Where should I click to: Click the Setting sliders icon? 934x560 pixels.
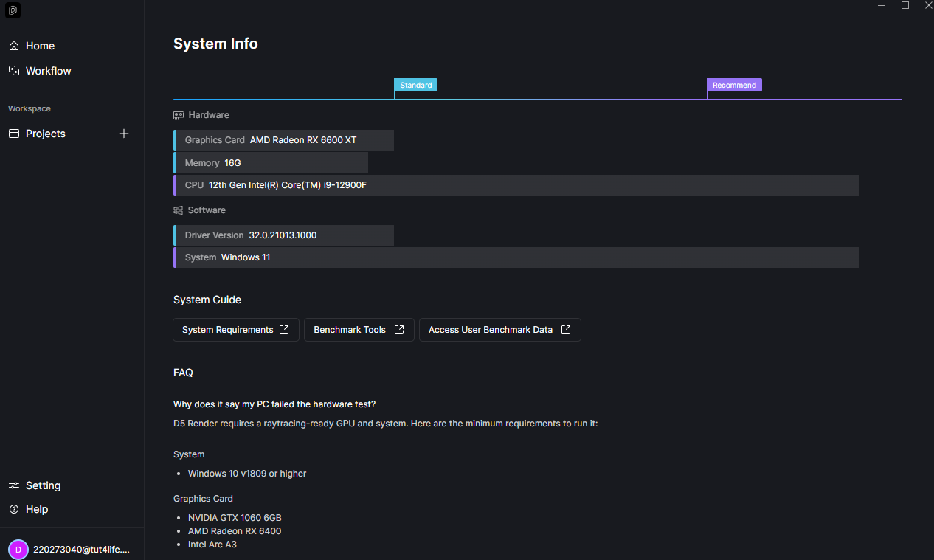pos(14,485)
